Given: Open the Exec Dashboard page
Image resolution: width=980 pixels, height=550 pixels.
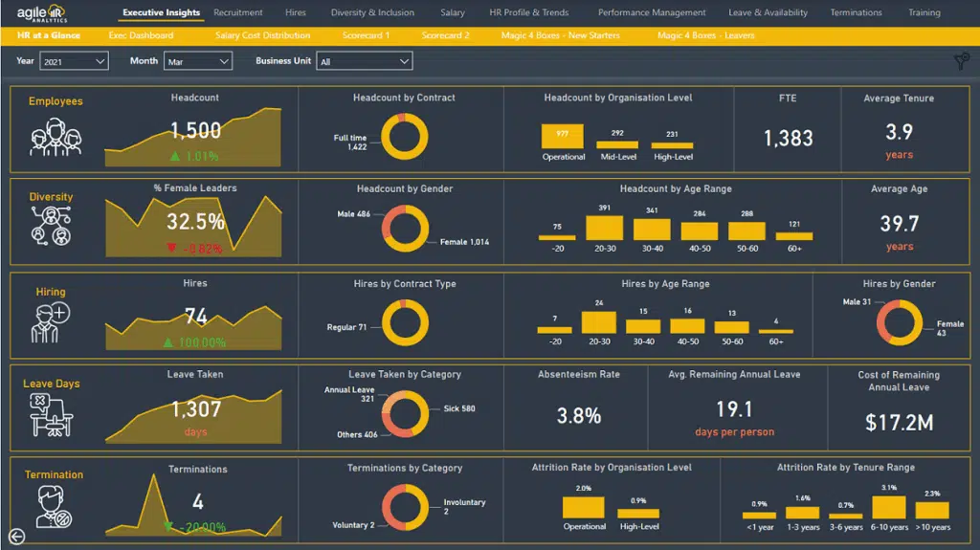Looking at the screenshot, I should click(141, 35).
